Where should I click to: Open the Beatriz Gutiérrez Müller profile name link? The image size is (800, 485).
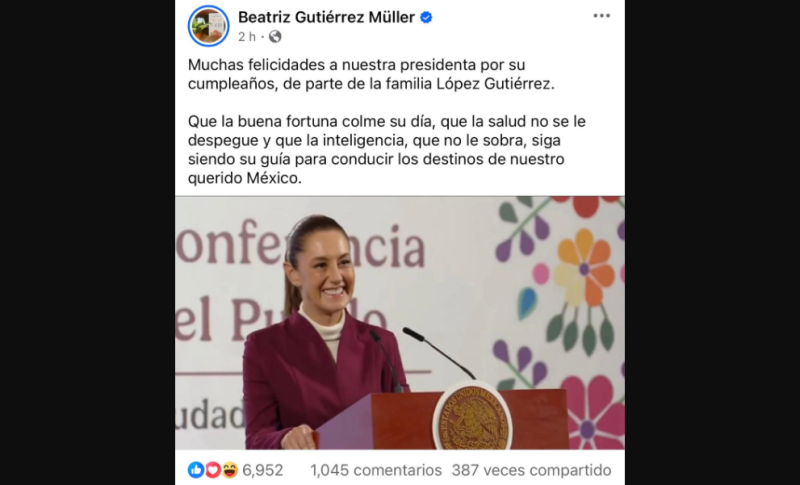click(x=327, y=17)
